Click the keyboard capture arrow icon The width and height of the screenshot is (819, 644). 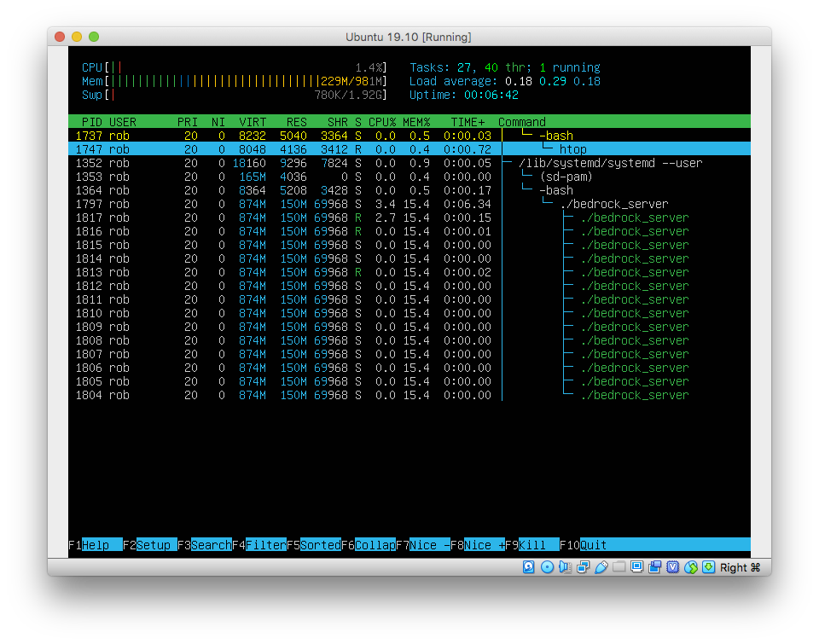[x=708, y=567]
